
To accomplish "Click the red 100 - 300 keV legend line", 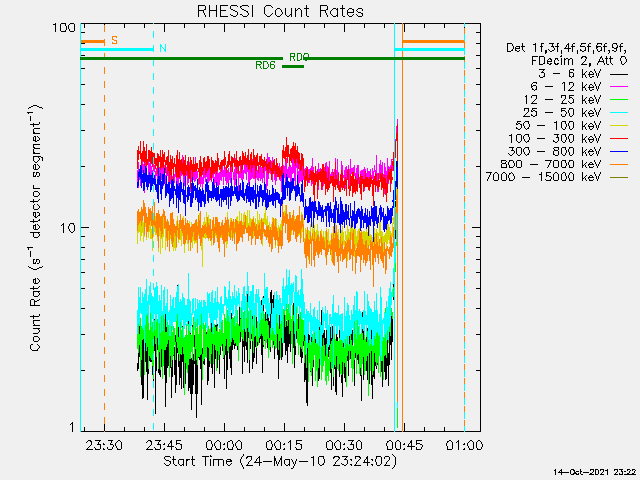I will 620,139.
